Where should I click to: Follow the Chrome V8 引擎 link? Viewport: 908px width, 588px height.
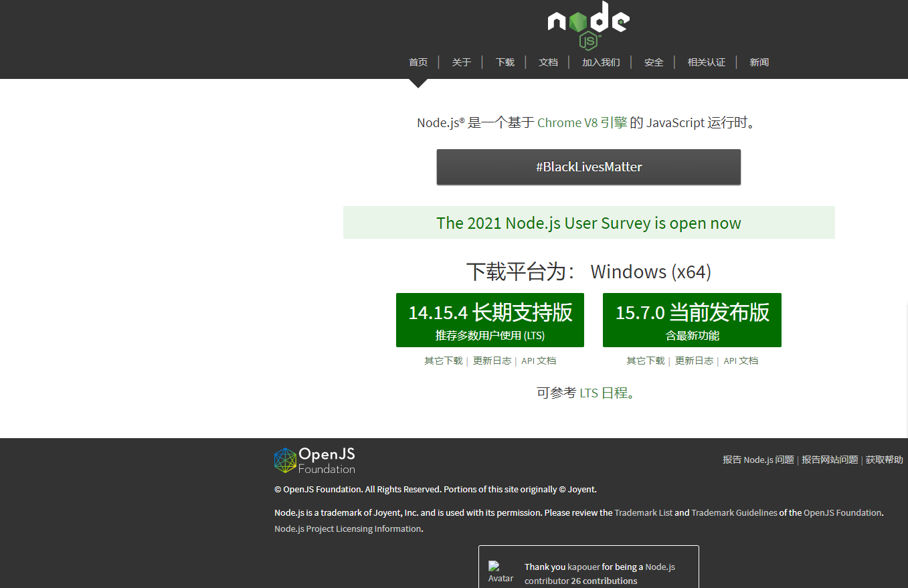[x=582, y=122]
